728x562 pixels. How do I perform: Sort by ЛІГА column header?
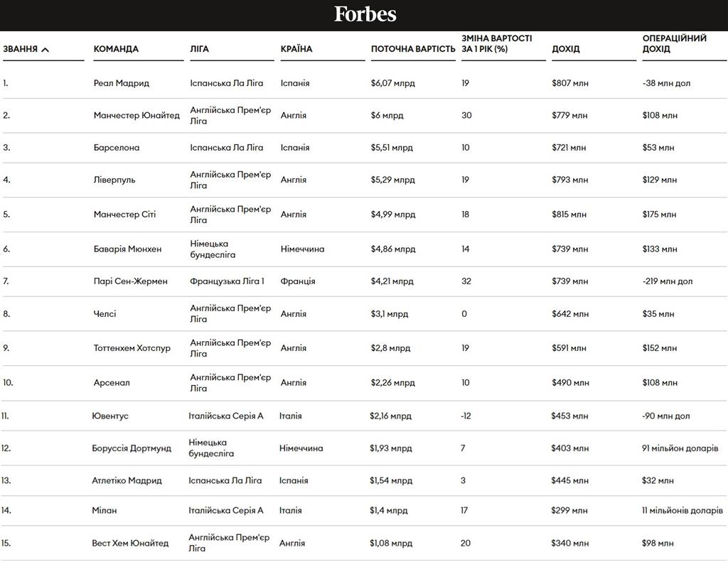(199, 49)
